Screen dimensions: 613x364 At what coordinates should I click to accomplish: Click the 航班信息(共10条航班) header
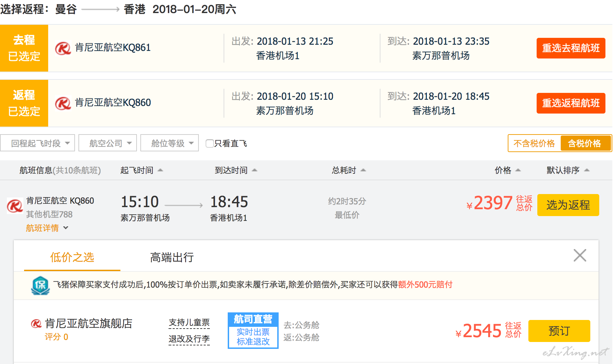(x=60, y=170)
